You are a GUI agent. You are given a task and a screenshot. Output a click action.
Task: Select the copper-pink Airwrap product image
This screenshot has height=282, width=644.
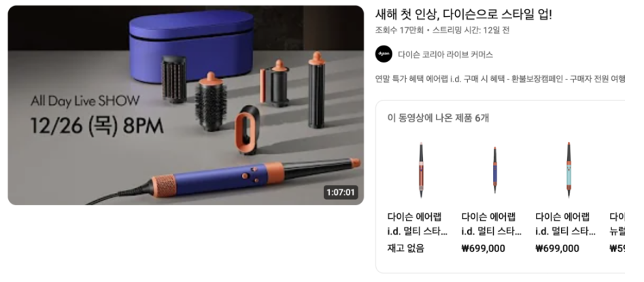421,170
